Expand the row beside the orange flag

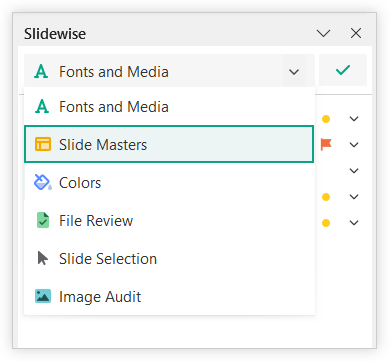click(x=354, y=145)
